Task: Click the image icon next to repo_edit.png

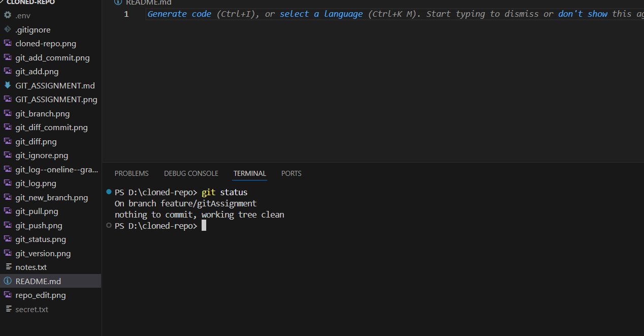Action: (x=7, y=295)
